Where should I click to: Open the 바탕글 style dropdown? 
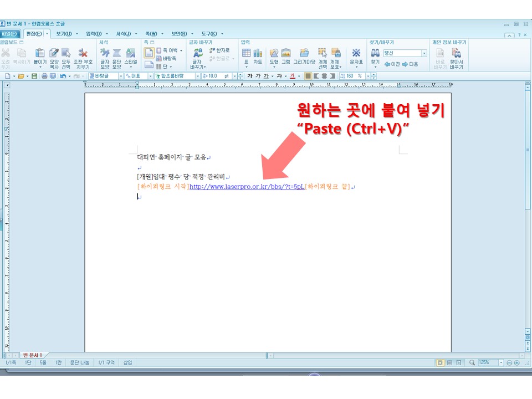coord(121,76)
